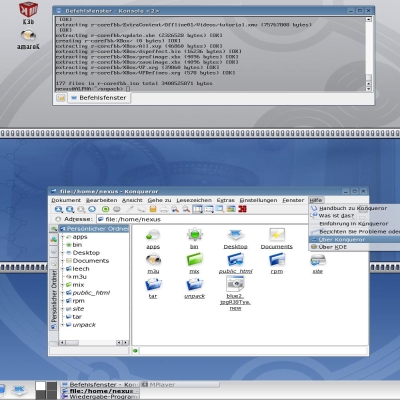The height and width of the screenshot is (400, 400).
Task: Open the Bearbeiten menu
Action: [101, 200]
